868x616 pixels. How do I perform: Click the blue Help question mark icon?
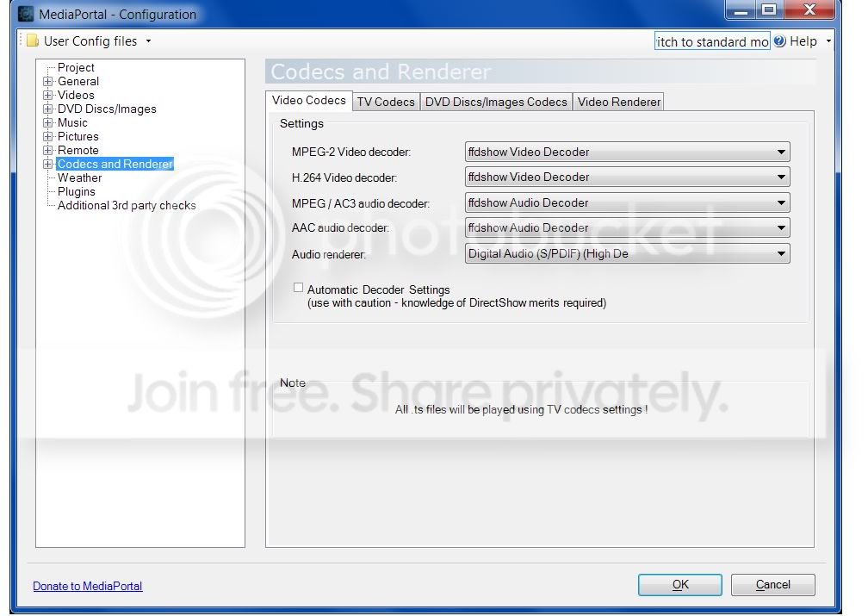click(x=779, y=41)
